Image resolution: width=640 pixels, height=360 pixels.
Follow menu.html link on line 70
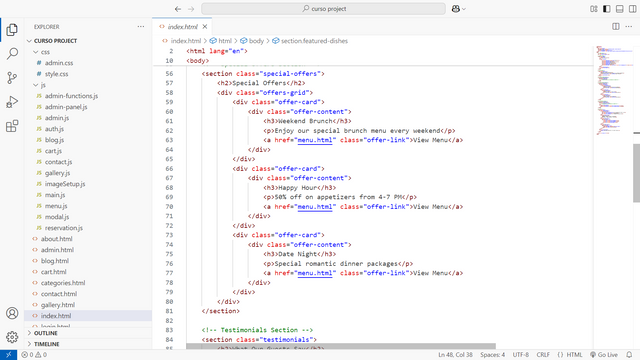315,207
